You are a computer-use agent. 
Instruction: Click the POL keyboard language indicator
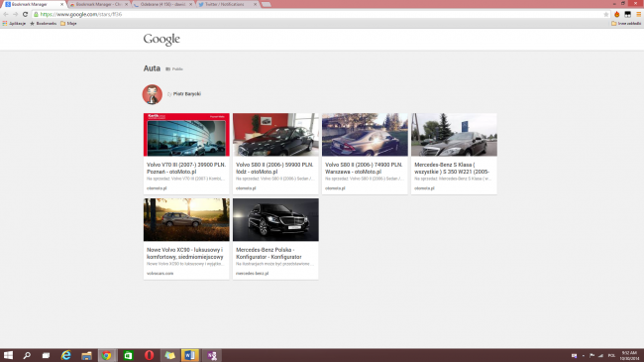(611, 355)
